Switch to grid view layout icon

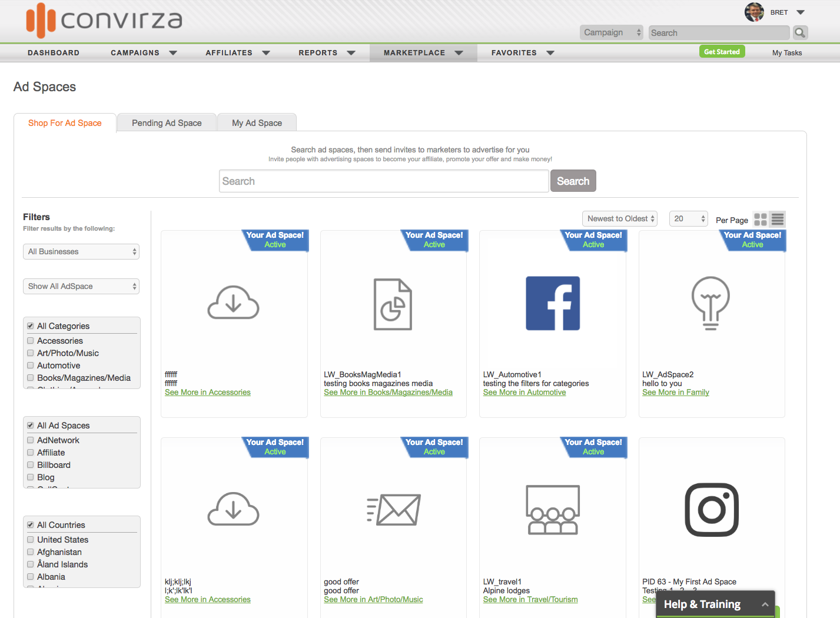(761, 220)
